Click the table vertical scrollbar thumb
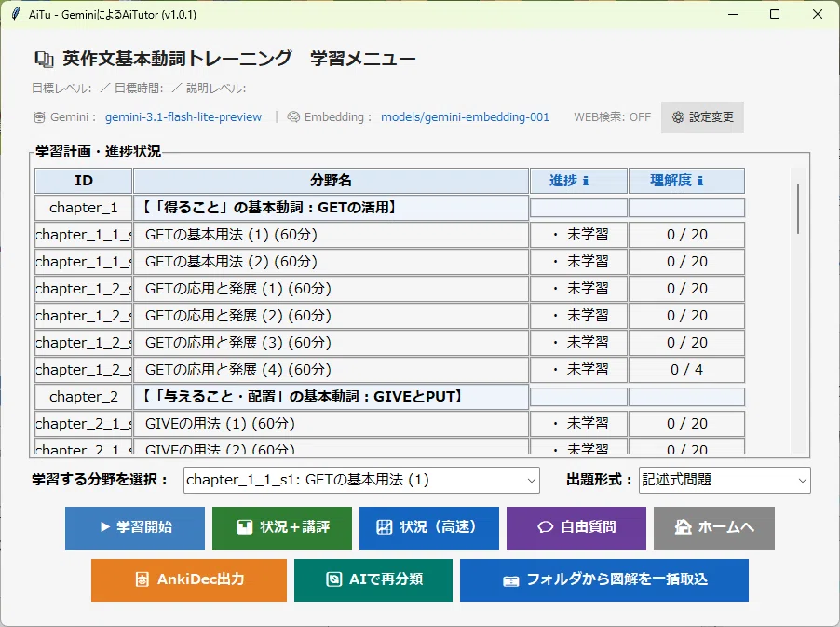The width and height of the screenshot is (840, 627). pos(798,209)
